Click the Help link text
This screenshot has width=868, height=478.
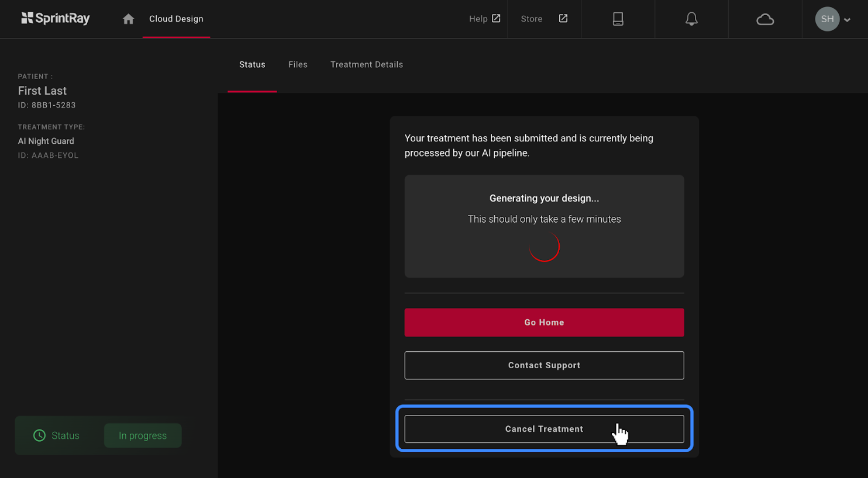[478, 19]
